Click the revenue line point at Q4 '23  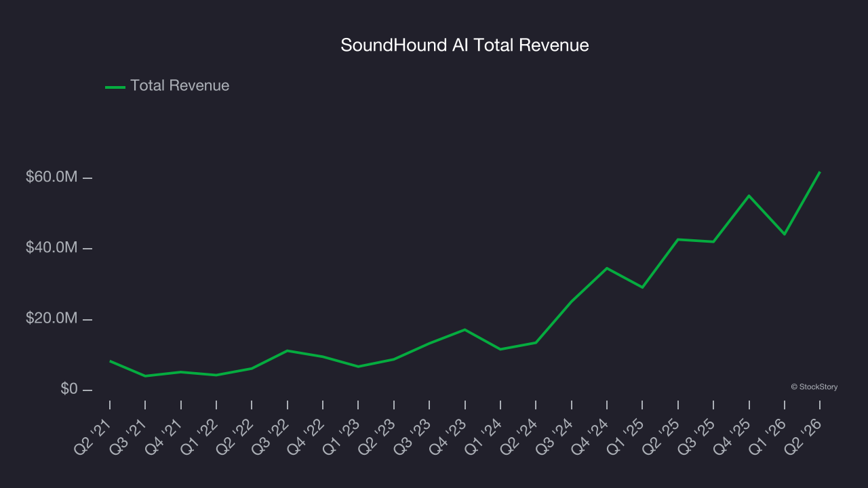coord(465,329)
